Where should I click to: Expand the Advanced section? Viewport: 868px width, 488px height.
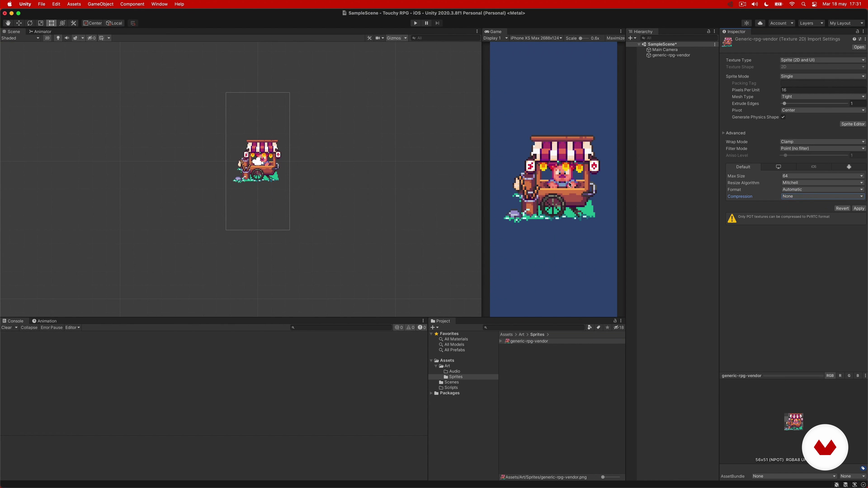723,133
